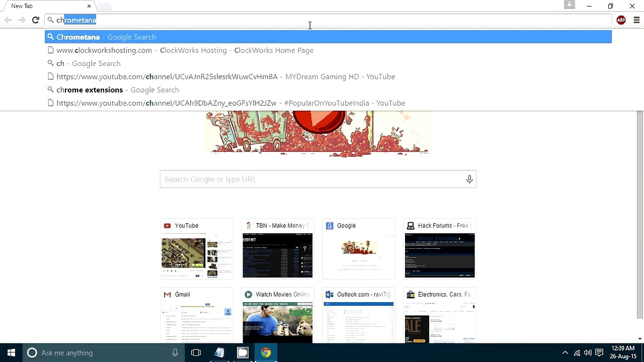Open the Hack Forums thumbnail

(440, 249)
